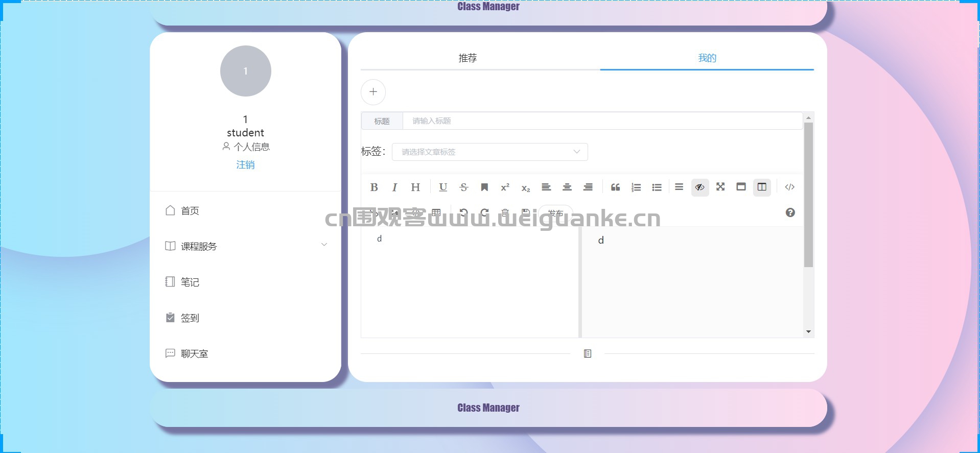Viewport: 980px width, 453px height.
Task: Save the article with the floppy icon
Action: click(525, 212)
